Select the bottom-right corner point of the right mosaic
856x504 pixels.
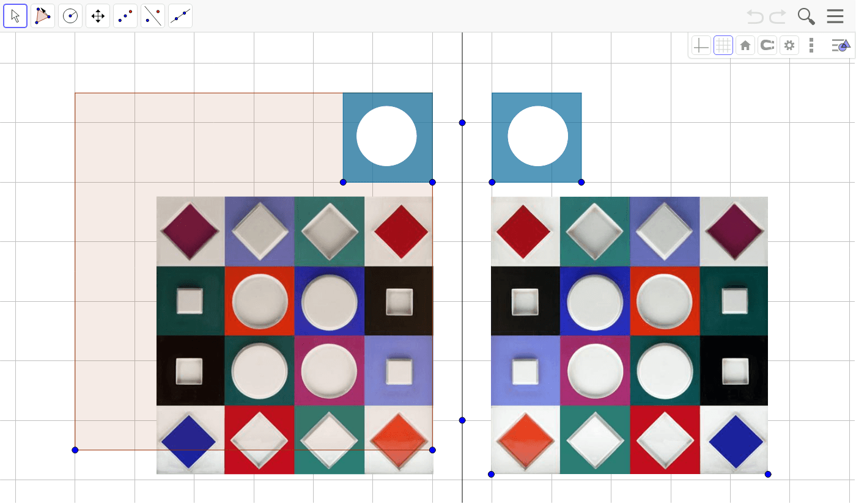(768, 474)
